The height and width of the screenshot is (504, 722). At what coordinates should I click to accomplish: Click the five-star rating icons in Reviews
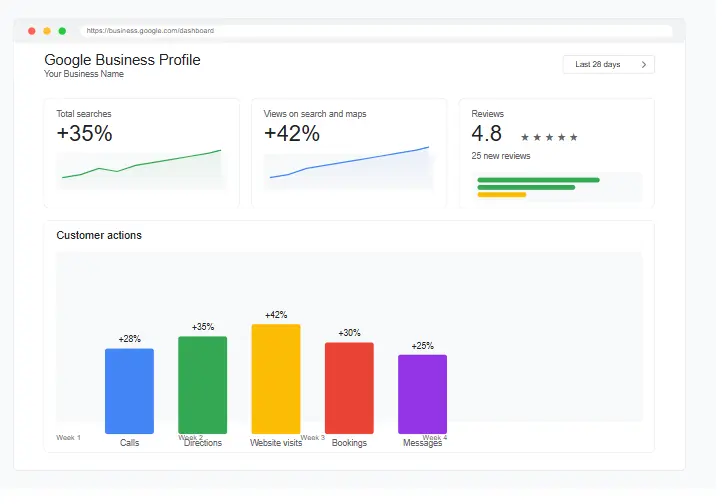pos(549,137)
